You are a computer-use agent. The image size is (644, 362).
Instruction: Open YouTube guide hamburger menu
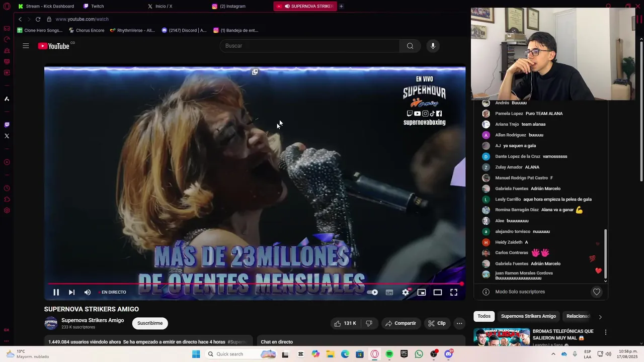click(26, 46)
